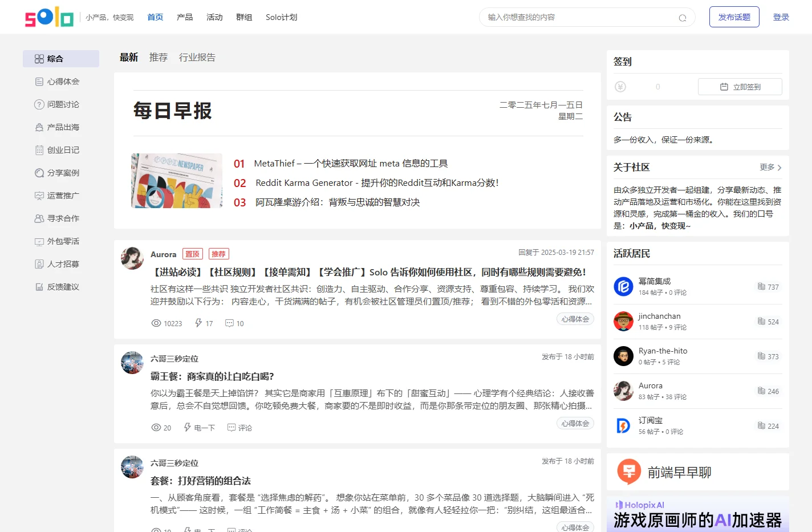
Task: Click the 六哥三秒定位 avatar on the 霸王餐 post
Action: [132, 363]
